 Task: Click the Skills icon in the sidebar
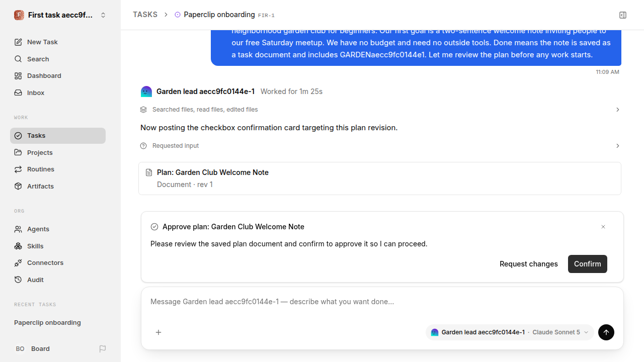(18, 246)
